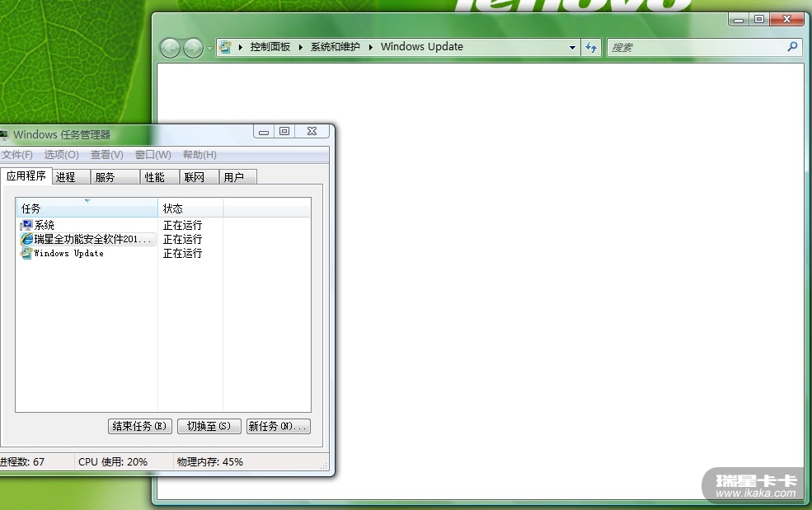The width and height of the screenshot is (812, 510).
Task: Sort by the 任务 column header
Action: [x=87, y=208]
